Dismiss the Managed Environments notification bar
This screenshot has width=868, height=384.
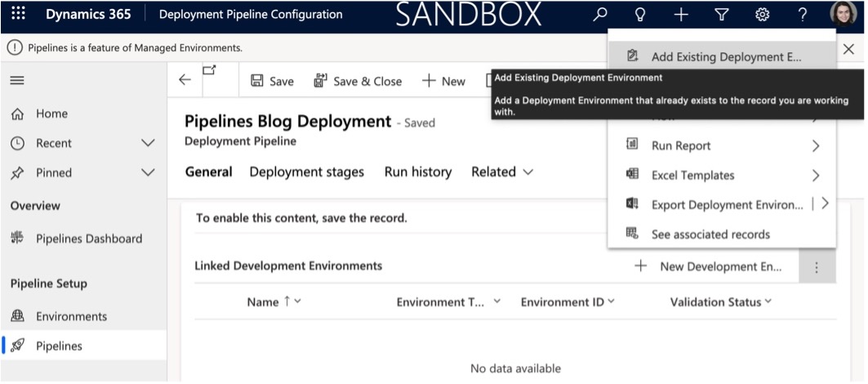pyautogui.click(x=848, y=49)
